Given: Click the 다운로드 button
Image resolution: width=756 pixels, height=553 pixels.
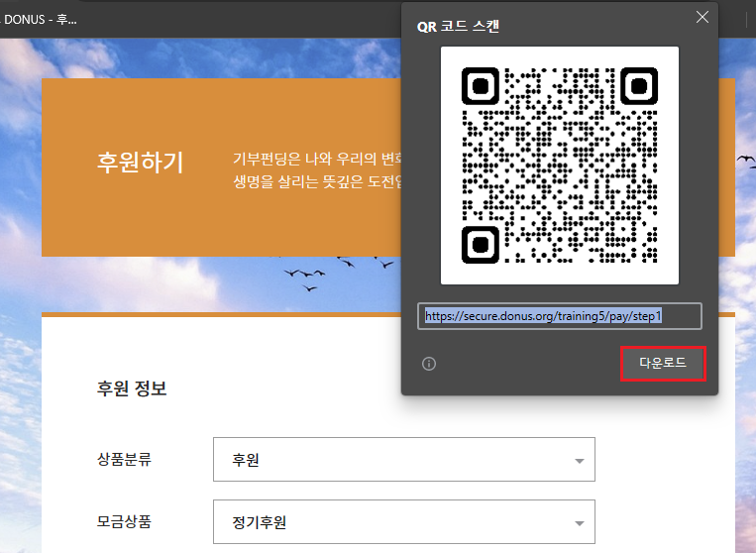Looking at the screenshot, I should point(663,363).
